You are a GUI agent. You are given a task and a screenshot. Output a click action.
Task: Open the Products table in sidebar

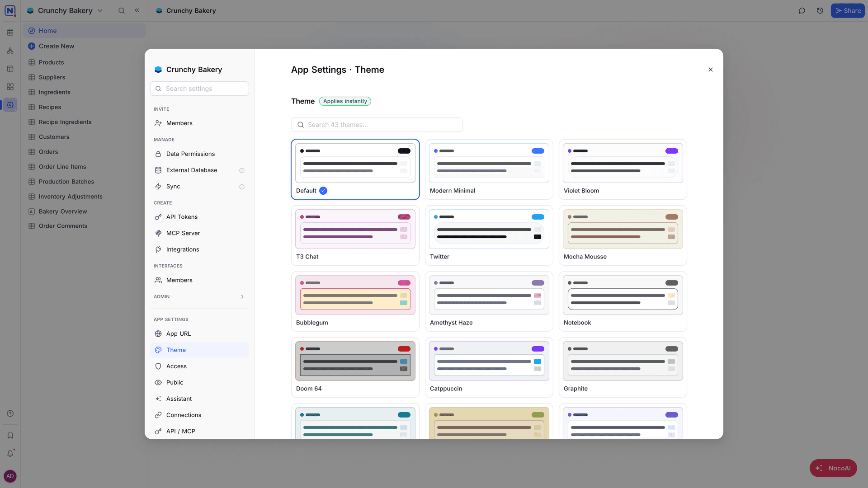pyautogui.click(x=84, y=62)
